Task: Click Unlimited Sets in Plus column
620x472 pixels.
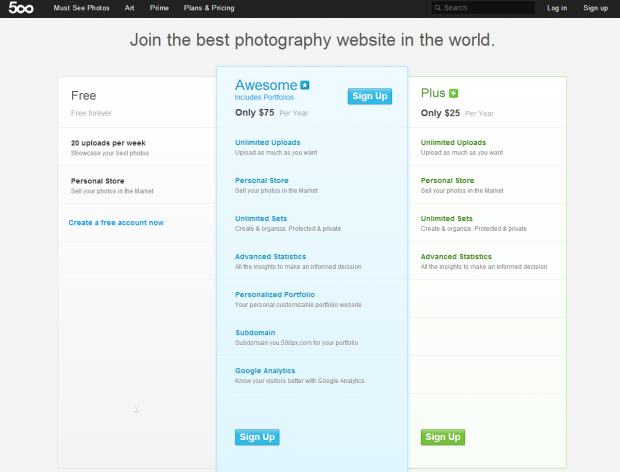Action: pos(447,218)
